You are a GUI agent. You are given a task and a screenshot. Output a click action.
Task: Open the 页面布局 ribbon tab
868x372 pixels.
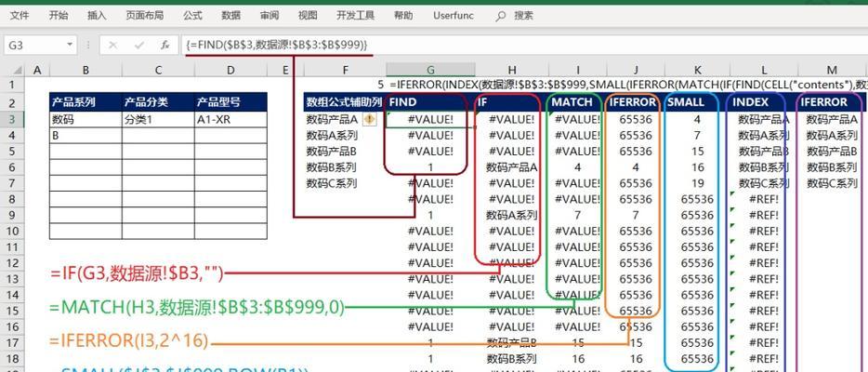144,16
